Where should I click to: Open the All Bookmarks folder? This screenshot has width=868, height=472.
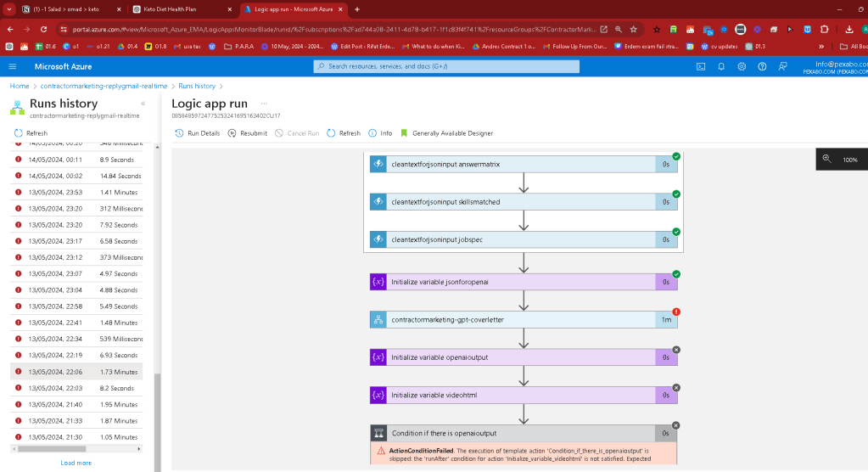click(x=853, y=47)
